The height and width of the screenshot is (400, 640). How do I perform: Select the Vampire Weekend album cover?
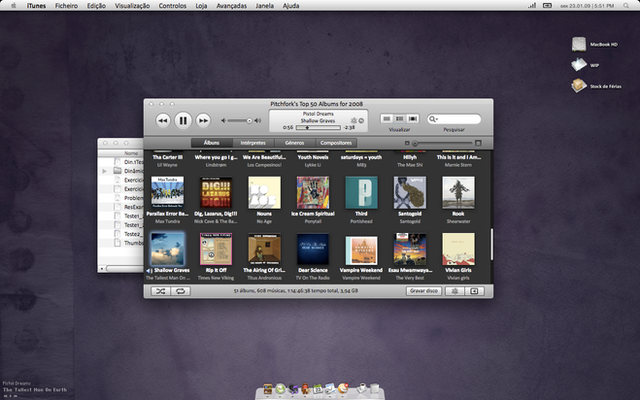[361, 251]
